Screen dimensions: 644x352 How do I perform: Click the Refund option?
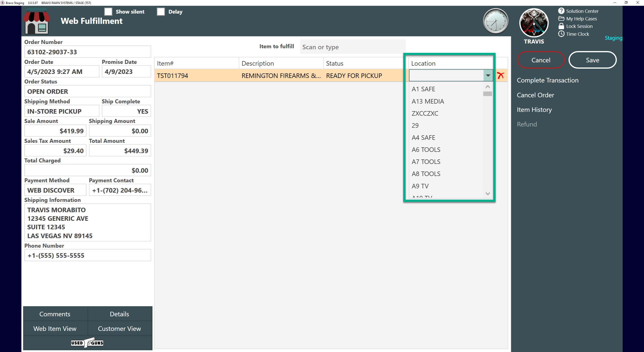[527, 124]
